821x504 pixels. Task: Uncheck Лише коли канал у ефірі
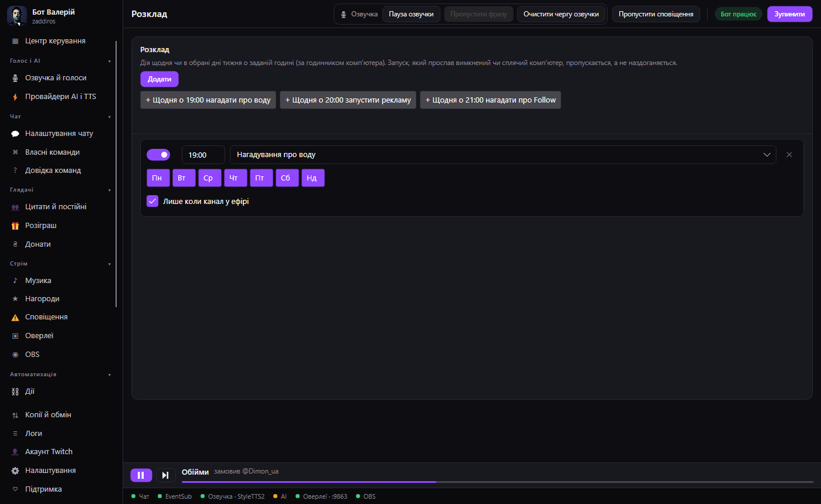pyautogui.click(x=152, y=201)
